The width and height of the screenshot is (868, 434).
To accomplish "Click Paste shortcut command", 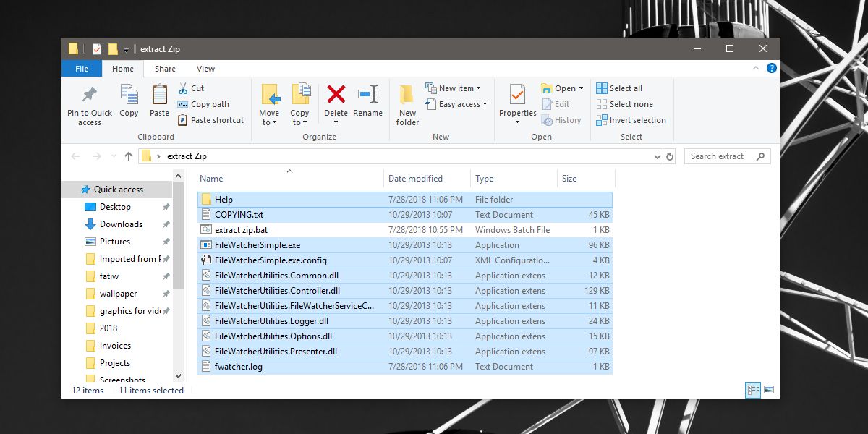I will point(210,120).
